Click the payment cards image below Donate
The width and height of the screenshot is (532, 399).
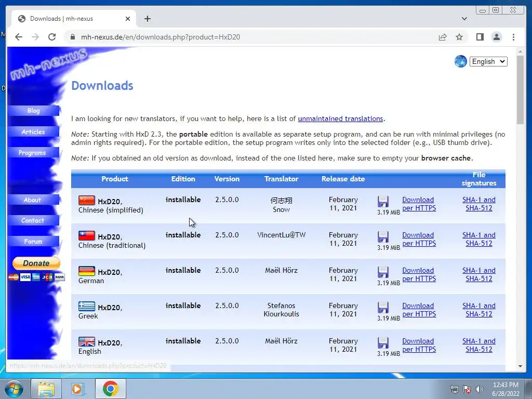(x=36, y=277)
